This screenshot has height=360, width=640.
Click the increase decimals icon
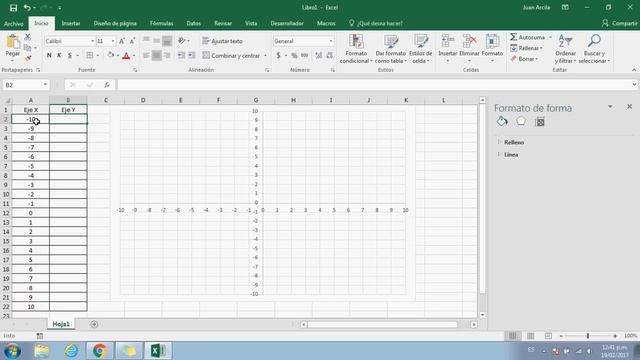pos(319,55)
